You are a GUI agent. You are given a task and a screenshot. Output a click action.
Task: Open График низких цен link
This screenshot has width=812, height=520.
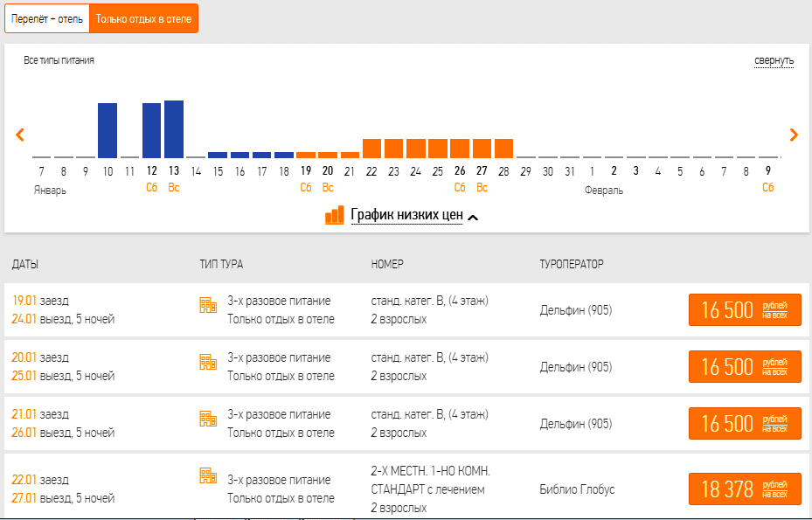pyautogui.click(x=406, y=215)
